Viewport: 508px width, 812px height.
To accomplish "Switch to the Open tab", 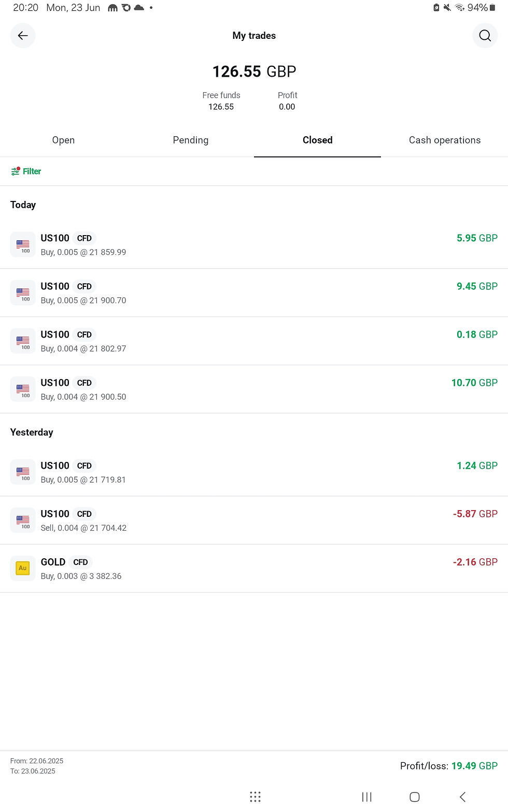I will (x=63, y=140).
